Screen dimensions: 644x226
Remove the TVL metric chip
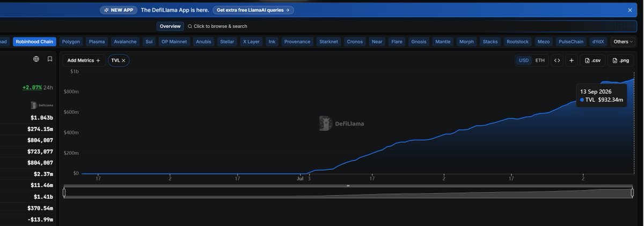(123, 61)
